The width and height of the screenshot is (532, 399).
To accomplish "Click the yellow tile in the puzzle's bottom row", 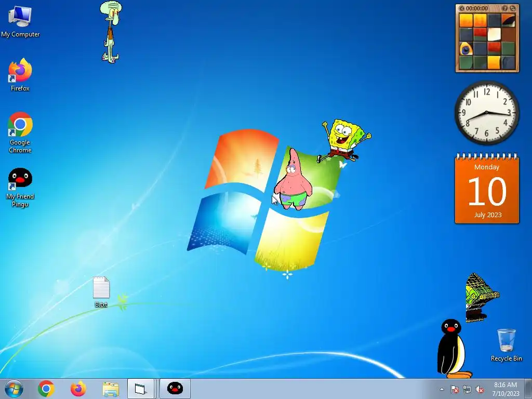I will tap(494, 62).
